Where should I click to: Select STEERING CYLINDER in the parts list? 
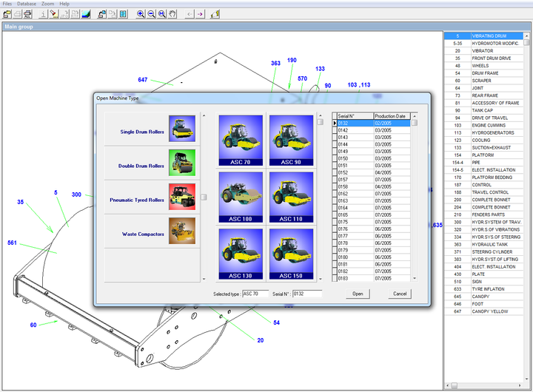point(483,252)
